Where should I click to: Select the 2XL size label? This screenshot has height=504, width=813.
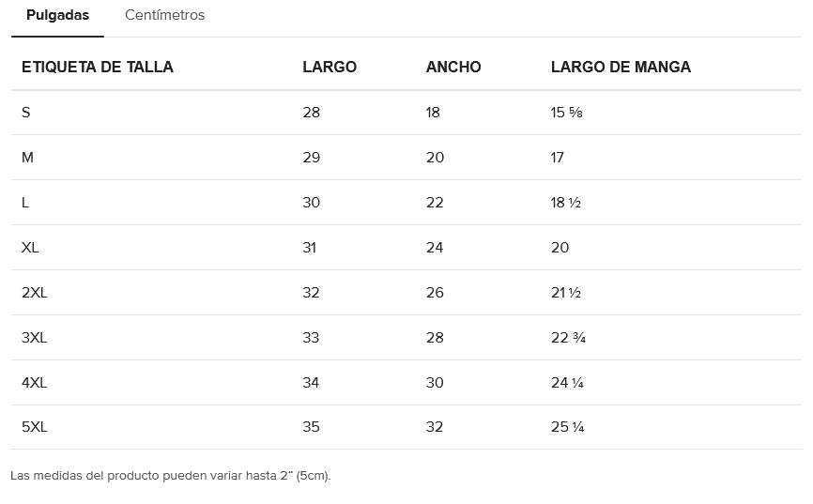click(35, 293)
